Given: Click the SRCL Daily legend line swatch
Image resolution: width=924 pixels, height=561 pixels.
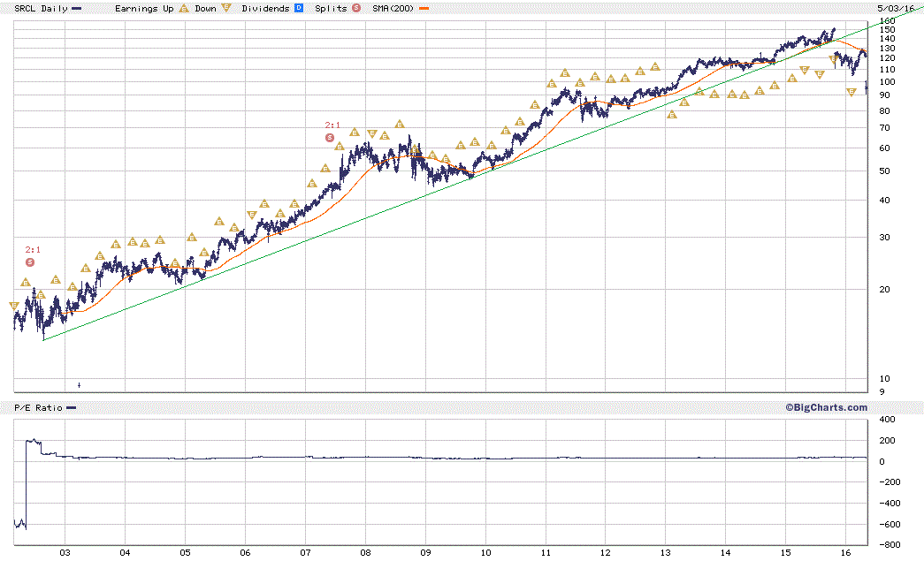Looking at the screenshot, I should tap(77, 9).
